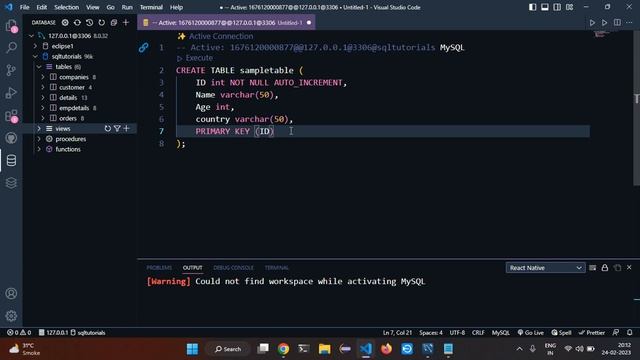Screen dimensions: 640x360
Task: Click the link icon beside line 1
Action: [x=143, y=48]
